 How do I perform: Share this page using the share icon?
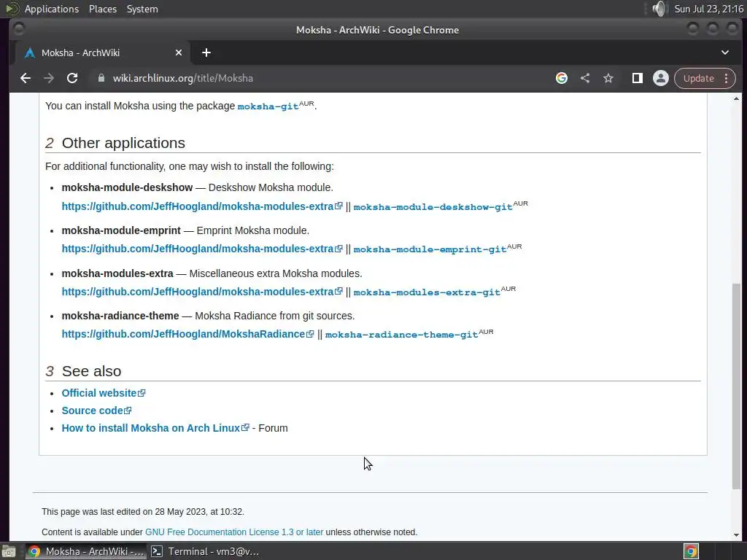585,78
